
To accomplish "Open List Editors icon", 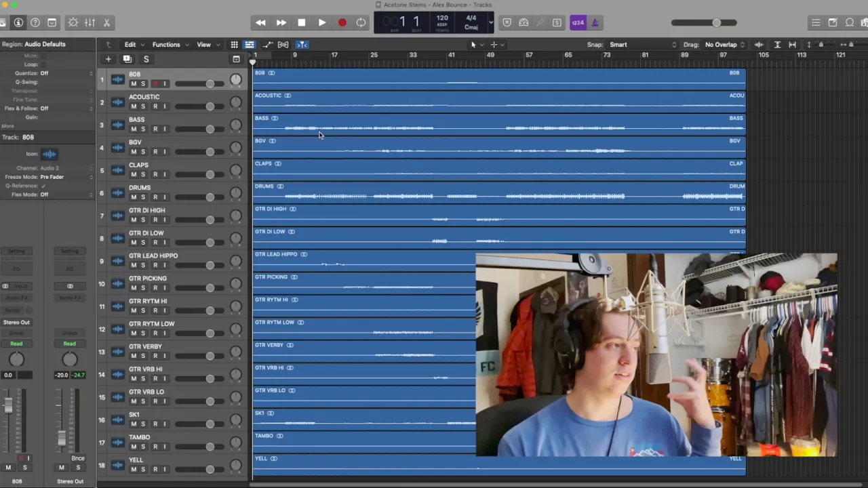I will (x=816, y=22).
